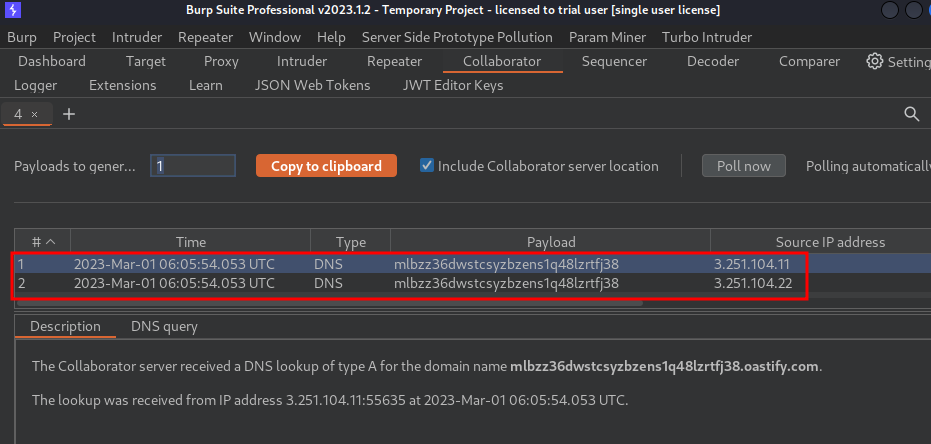
Task: Open the Project menu
Action: (x=74, y=37)
